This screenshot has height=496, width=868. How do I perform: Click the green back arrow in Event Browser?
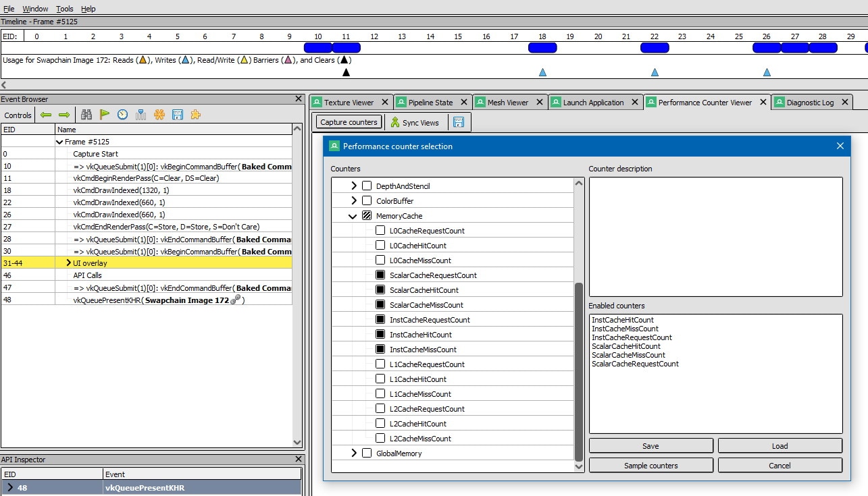click(x=46, y=115)
